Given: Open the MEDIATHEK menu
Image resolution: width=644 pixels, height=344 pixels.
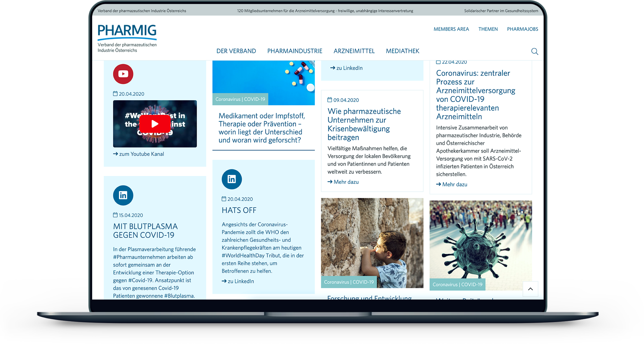Looking at the screenshot, I should tap(402, 51).
